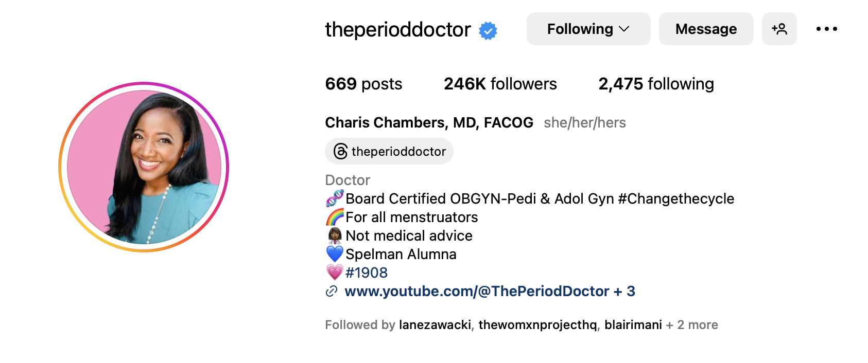Open the 2,475 following list
Viewport: 868px width, 363px height.
coord(656,84)
